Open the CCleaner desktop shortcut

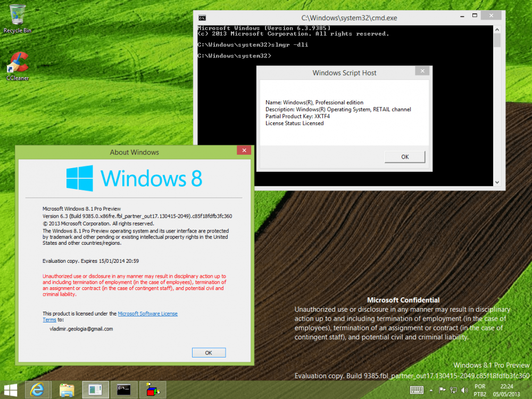pos(18,66)
